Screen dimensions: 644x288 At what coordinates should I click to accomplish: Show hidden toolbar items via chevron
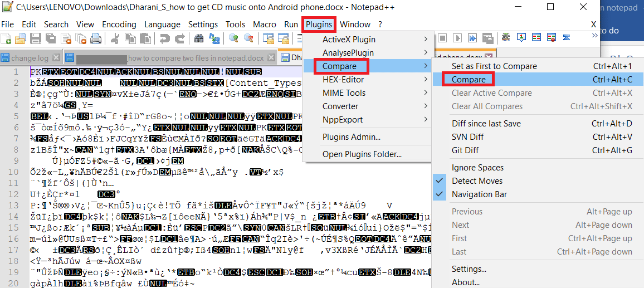[x=595, y=35]
